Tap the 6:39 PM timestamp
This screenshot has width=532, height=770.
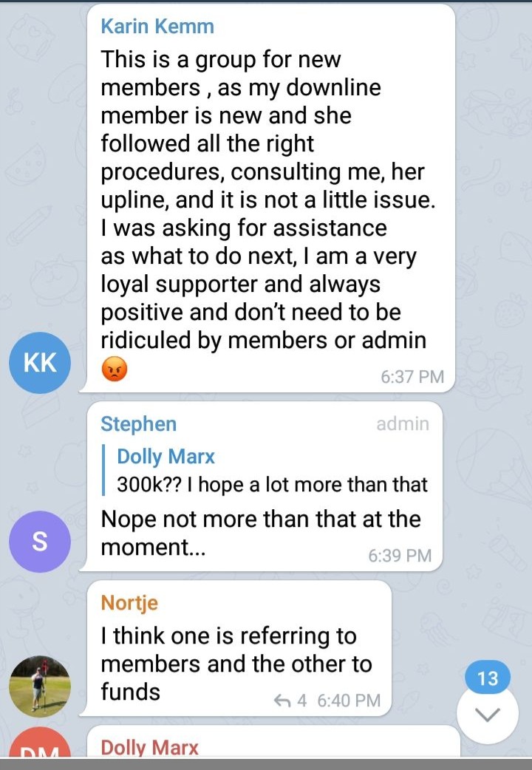tap(399, 556)
